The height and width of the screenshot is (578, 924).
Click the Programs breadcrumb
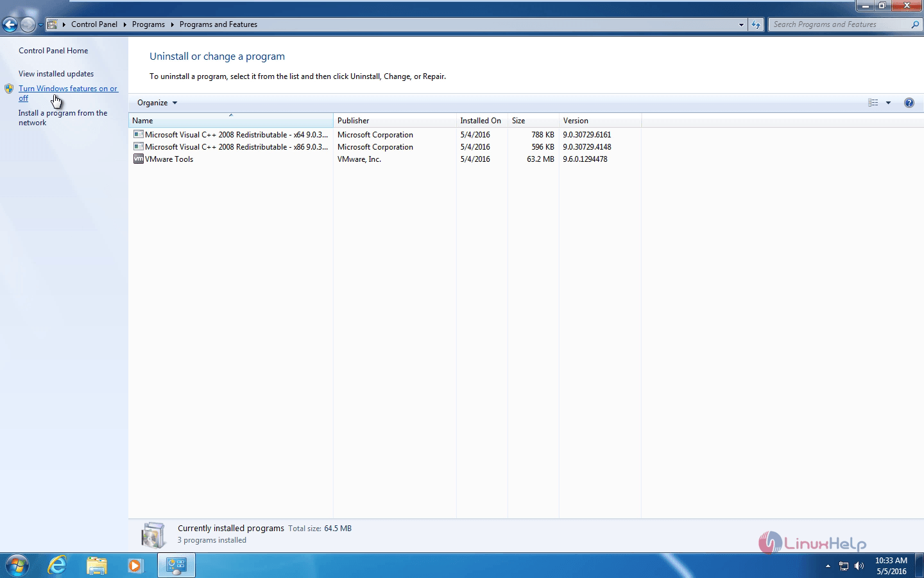(148, 24)
